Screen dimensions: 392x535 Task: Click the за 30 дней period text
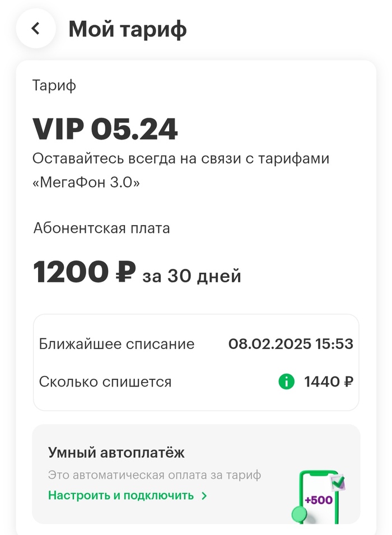pos(192,276)
